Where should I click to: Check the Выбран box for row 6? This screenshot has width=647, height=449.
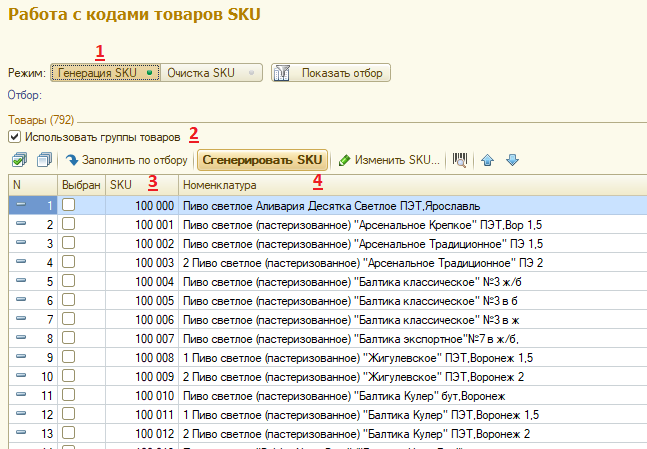(68, 300)
